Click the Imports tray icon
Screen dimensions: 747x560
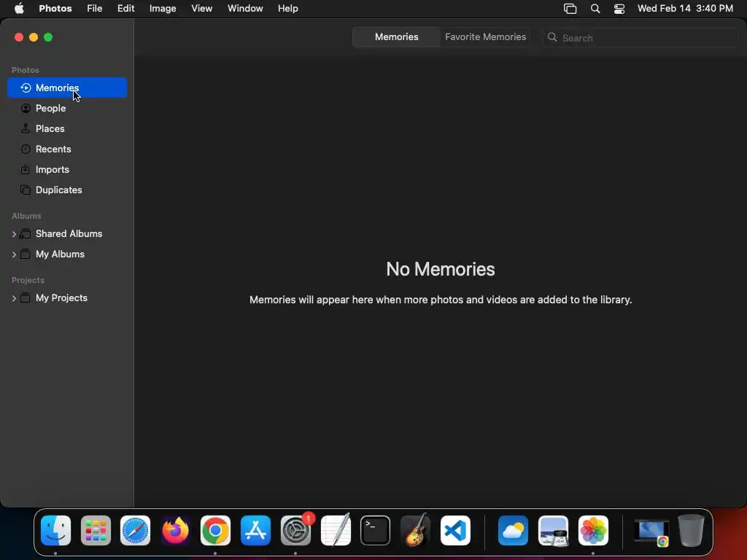26,169
